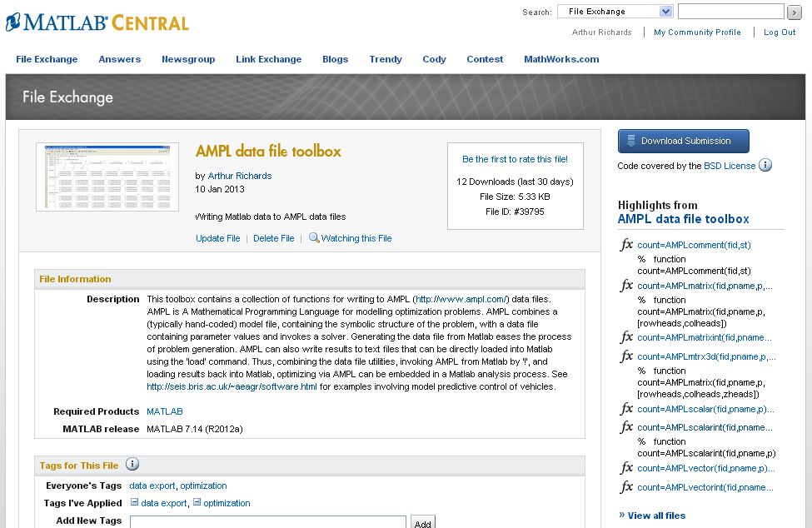The image size is (812, 528).
Task: Click the BSD License info icon
Action: 765,165
